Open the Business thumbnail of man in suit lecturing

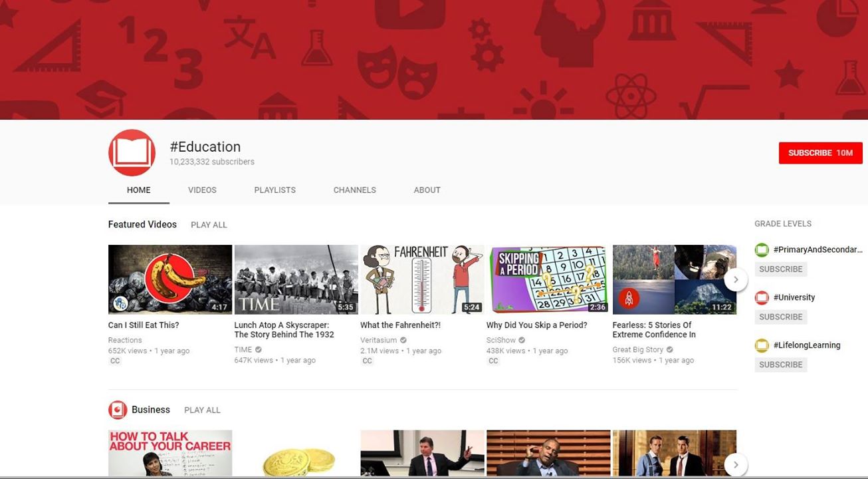pos(422,453)
